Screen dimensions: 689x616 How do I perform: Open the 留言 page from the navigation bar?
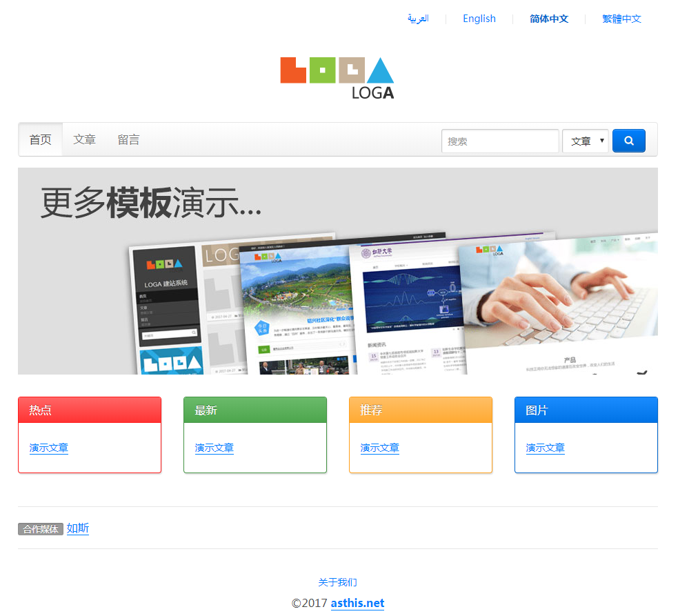coord(128,139)
